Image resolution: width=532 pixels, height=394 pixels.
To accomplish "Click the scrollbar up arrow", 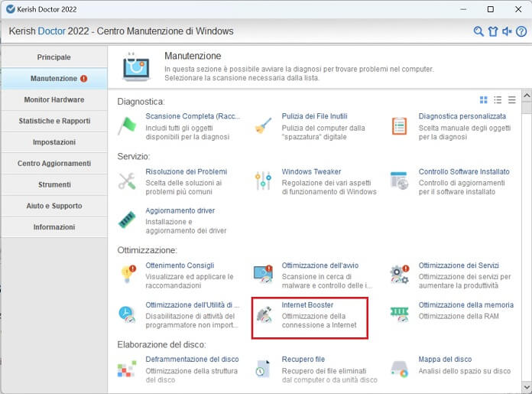I will [x=527, y=96].
